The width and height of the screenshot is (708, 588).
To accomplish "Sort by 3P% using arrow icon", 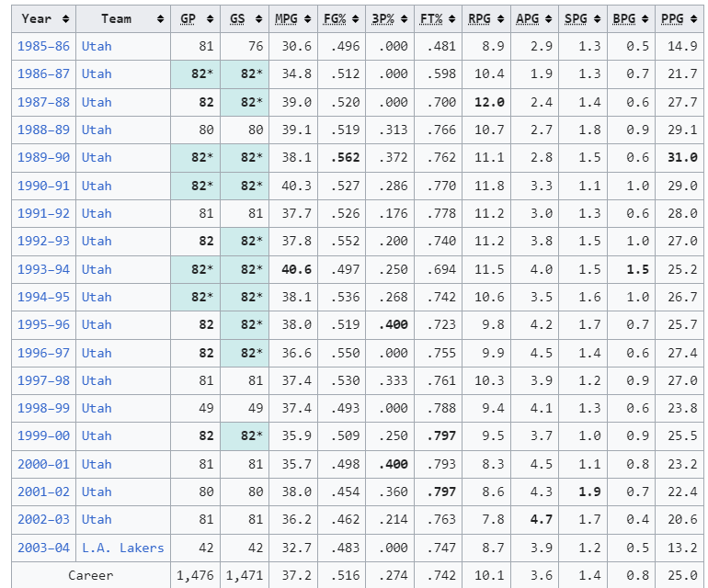I will 405,19.
